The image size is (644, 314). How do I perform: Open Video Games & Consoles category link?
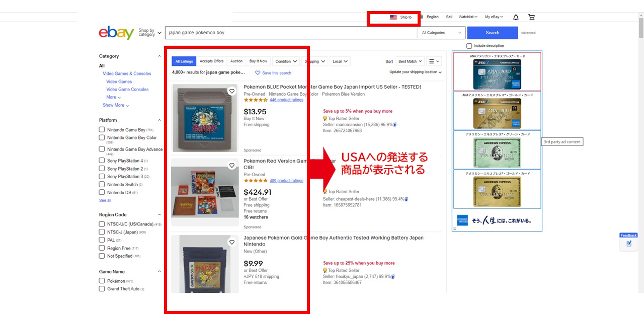click(127, 73)
